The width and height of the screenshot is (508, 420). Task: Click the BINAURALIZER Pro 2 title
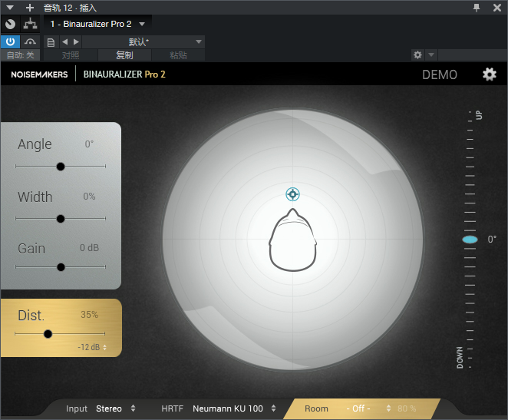coord(124,74)
